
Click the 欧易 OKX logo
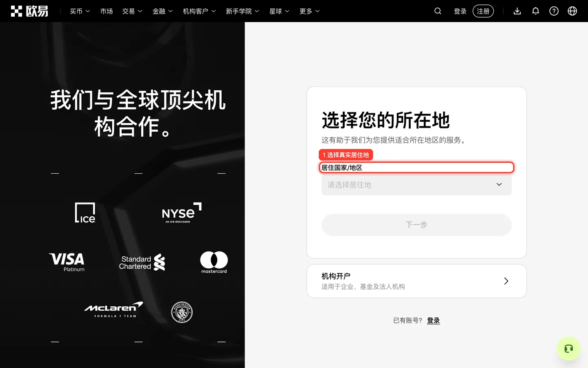(29, 11)
